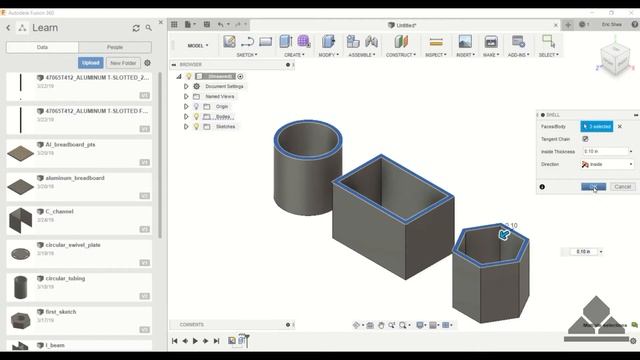Screen dimensions: 640x360
Task: Collapse the root component tree node
Action: tap(179, 76)
